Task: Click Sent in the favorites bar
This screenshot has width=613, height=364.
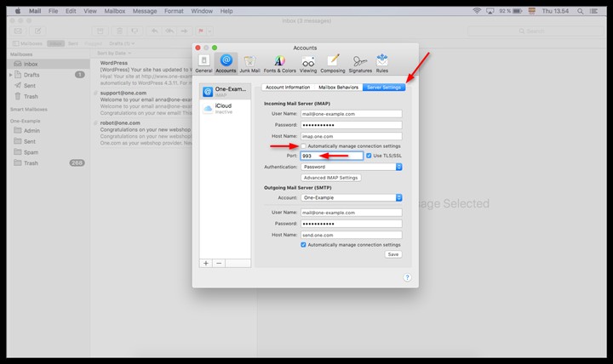Action: [x=73, y=43]
